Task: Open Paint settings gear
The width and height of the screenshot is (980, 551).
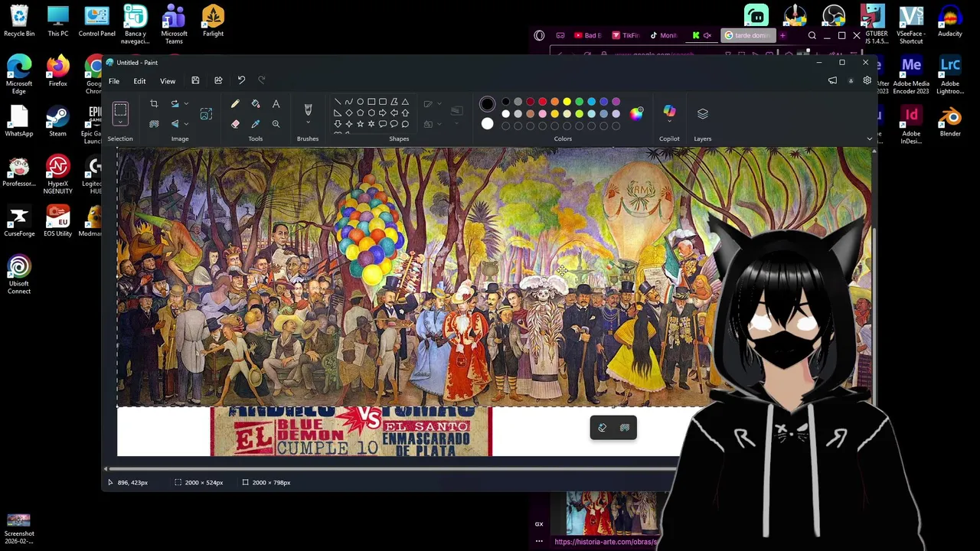Action: click(x=867, y=80)
